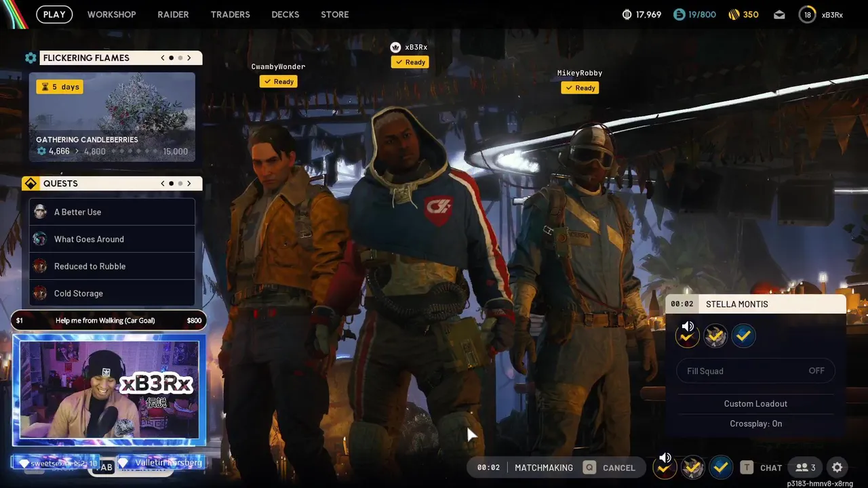
Task: Click trader portrait icon beside A Better Use
Action: [x=40, y=211]
